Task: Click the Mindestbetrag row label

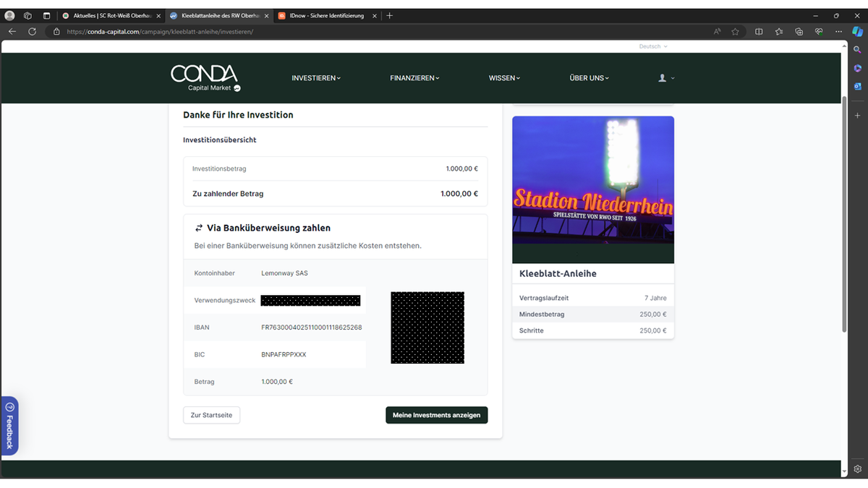Action: 542,314
